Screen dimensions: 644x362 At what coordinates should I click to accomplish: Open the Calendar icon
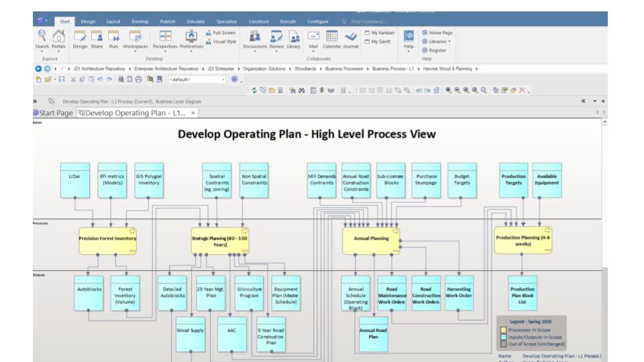pos(332,40)
